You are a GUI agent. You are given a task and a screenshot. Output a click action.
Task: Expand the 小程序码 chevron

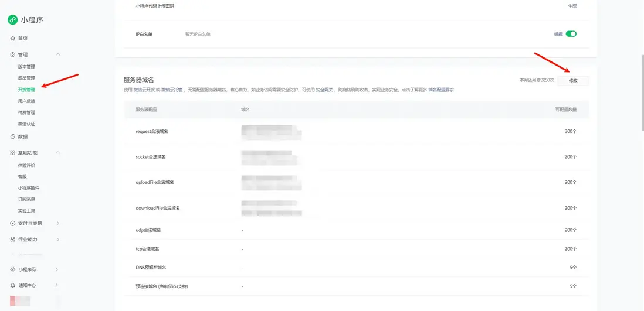[57, 269]
